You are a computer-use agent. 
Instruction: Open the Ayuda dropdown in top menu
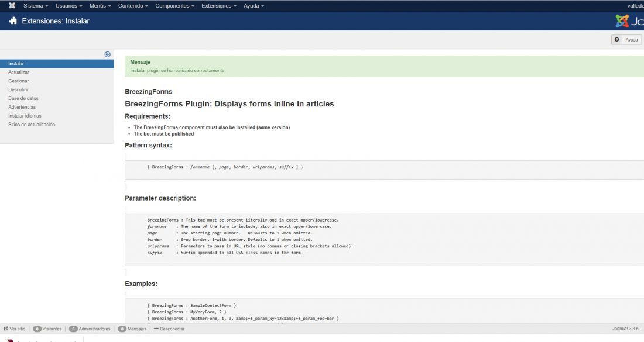[254, 6]
